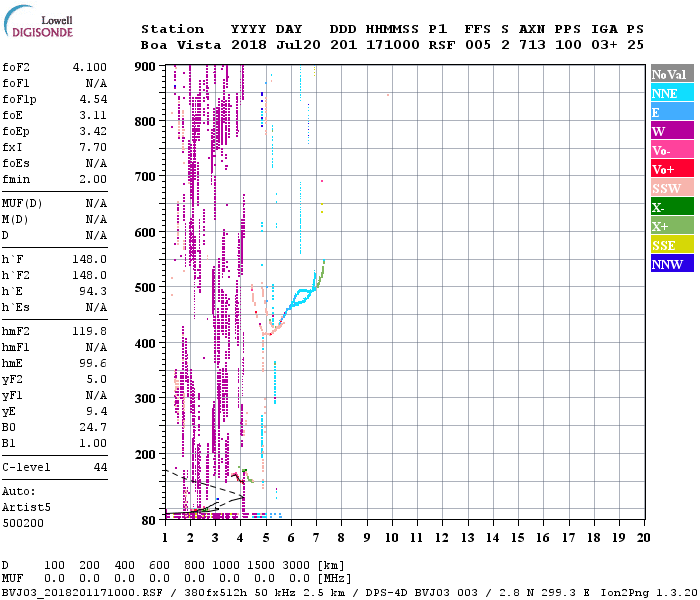Click the B0 value 24.7
The width and height of the screenshot is (700, 600).
[x=93, y=427]
